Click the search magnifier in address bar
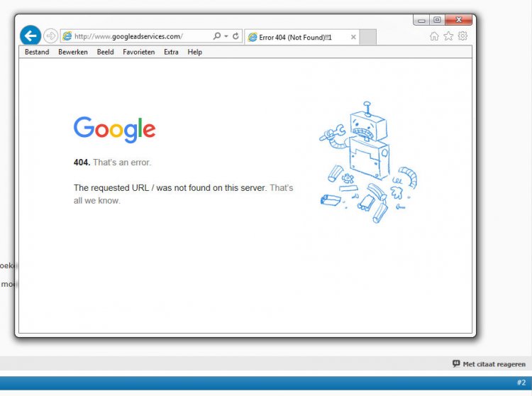 click(217, 36)
